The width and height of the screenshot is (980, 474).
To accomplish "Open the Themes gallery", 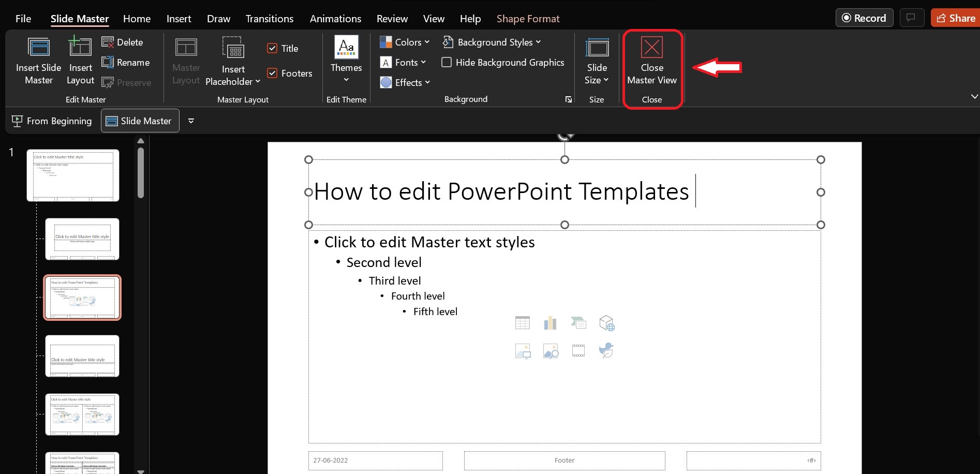I will pyautogui.click(x=346, y=58).
